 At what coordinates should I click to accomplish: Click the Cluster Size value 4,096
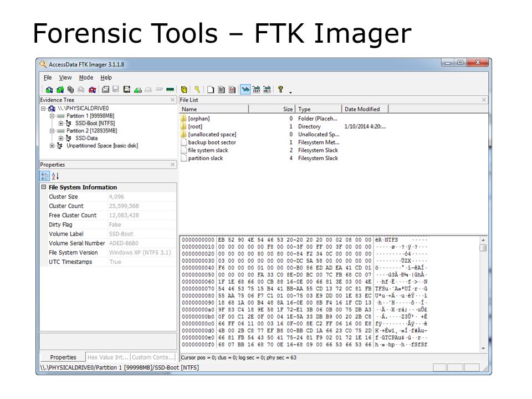click(x=116, y=197)
